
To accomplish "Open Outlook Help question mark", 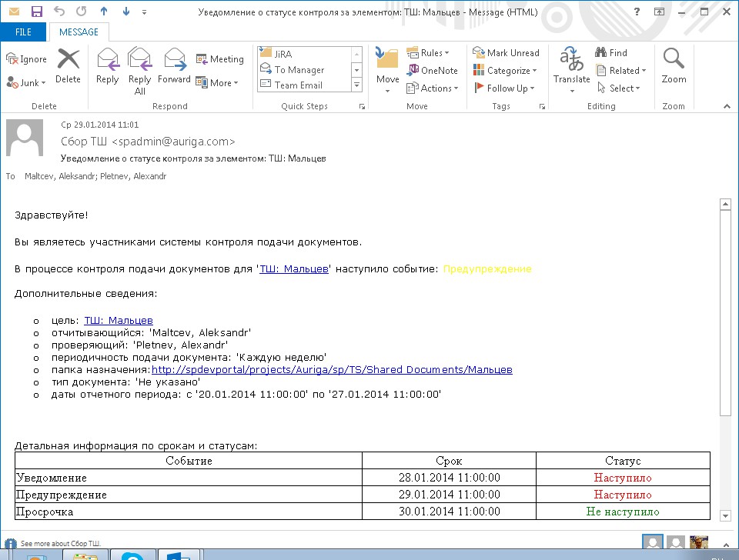I will (637, 12).
